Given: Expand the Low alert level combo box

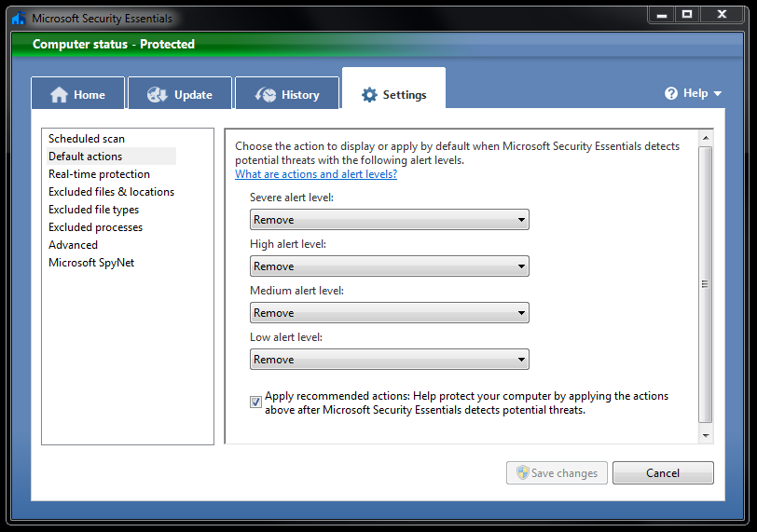Looking at the screenshot, I should (390, 360).
